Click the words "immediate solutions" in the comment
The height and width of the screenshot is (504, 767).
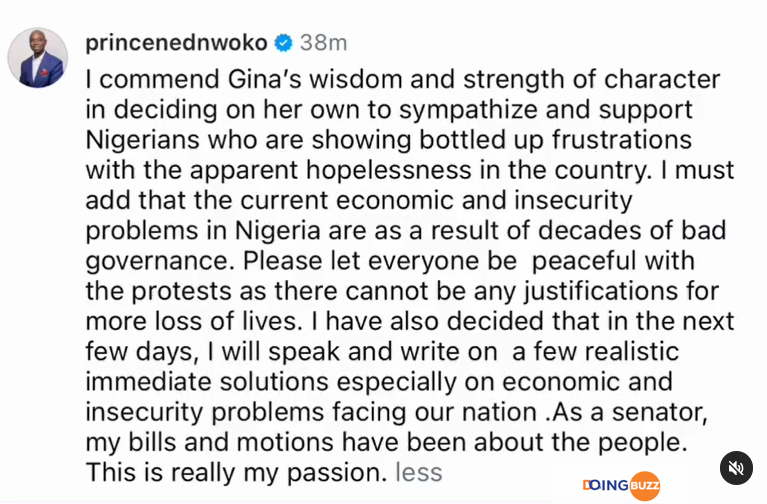207,382
